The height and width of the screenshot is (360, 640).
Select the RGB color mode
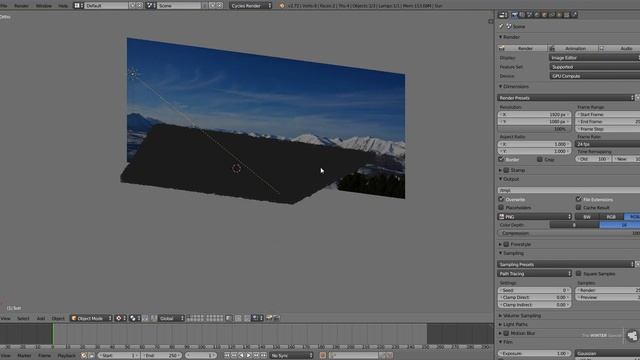click(x=611, y=217)
